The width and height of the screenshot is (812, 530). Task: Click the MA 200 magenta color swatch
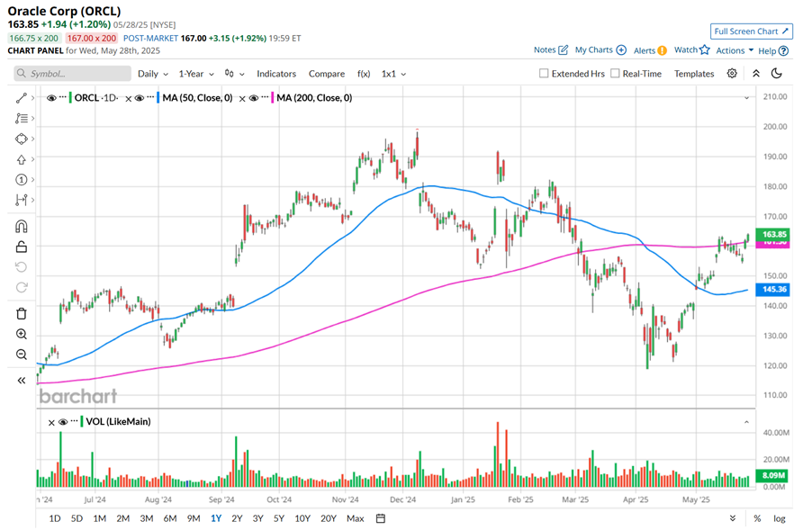coord(273,98)
